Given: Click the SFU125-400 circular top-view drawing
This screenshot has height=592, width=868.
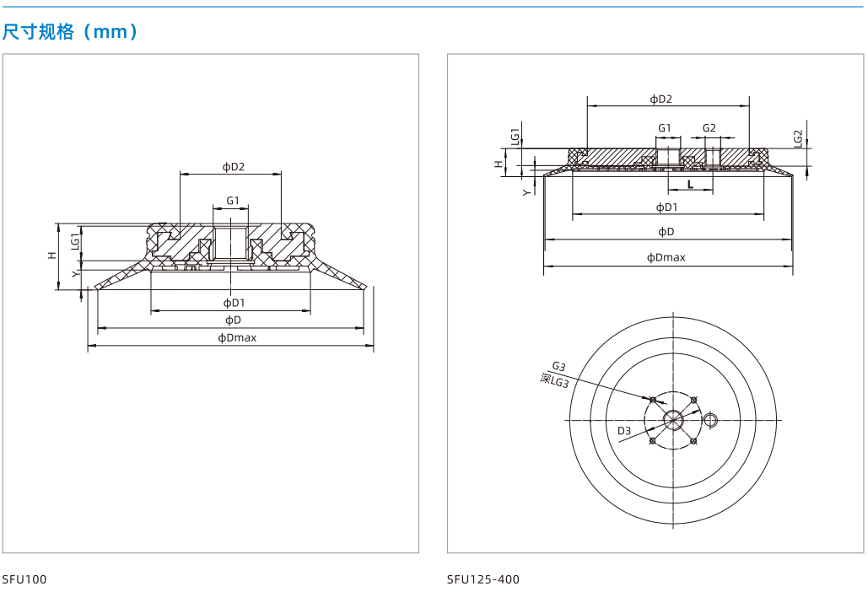Looking at the screenshot, I should point(673,420).
